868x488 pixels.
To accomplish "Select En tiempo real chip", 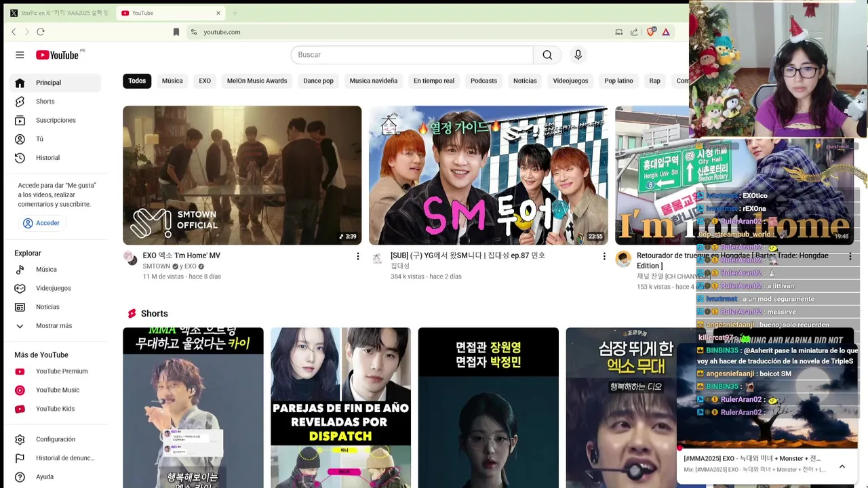I will 434,81.
